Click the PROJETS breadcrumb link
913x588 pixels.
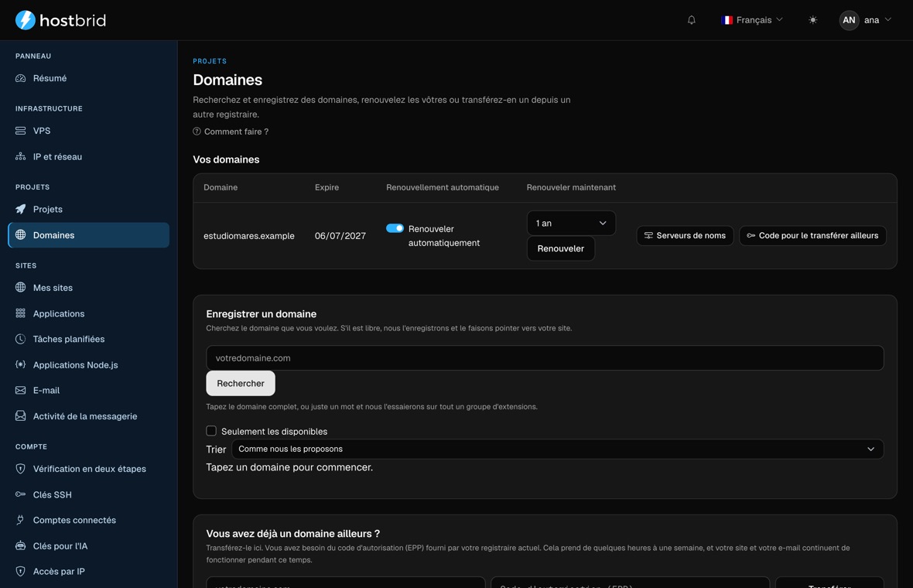(x=210, y=61)
